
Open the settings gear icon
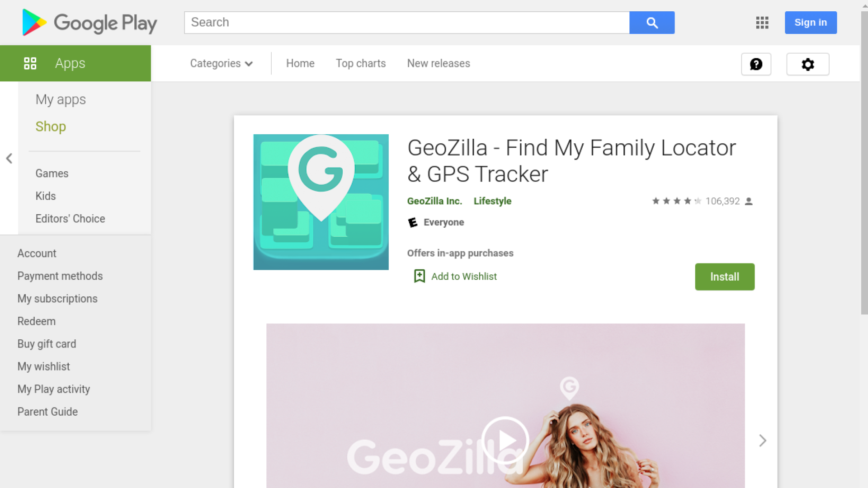click(807, 64)
